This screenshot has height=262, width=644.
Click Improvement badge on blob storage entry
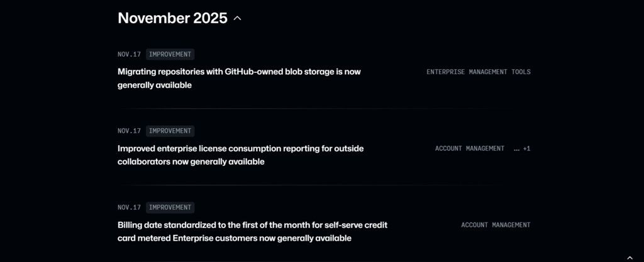pos(170,54)
